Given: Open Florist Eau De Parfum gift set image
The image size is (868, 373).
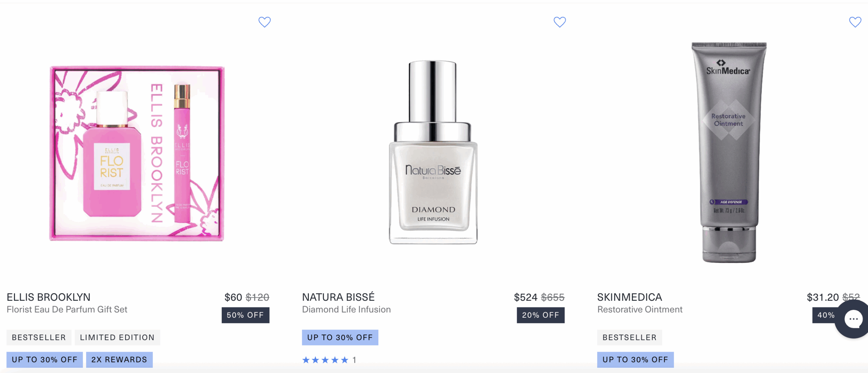Looking at the screenshot, I should pyautogui.click(x=137, y=153).
